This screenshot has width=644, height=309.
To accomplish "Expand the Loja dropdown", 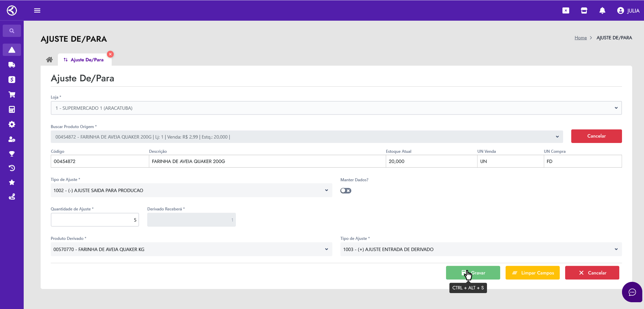I will coord(336,108).
